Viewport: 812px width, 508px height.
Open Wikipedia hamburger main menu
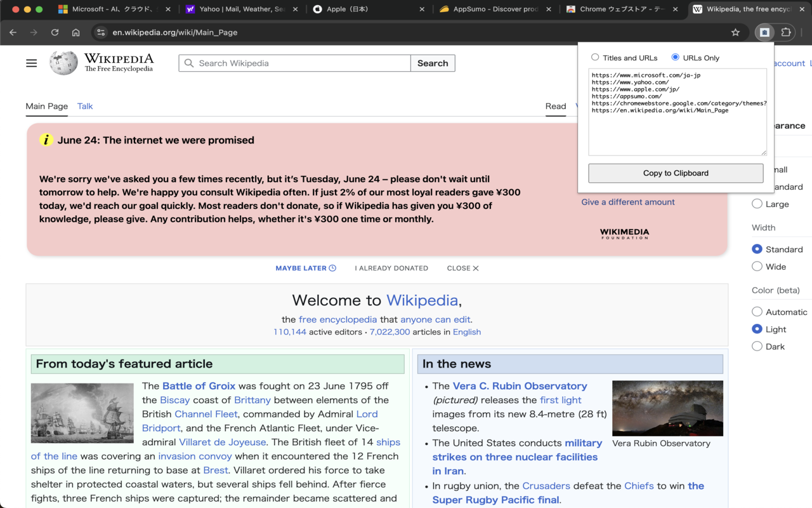[x=32, y=63]
